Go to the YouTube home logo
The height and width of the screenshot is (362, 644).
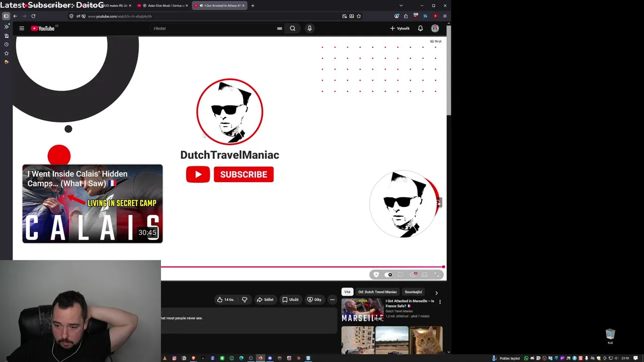point(43,28)
